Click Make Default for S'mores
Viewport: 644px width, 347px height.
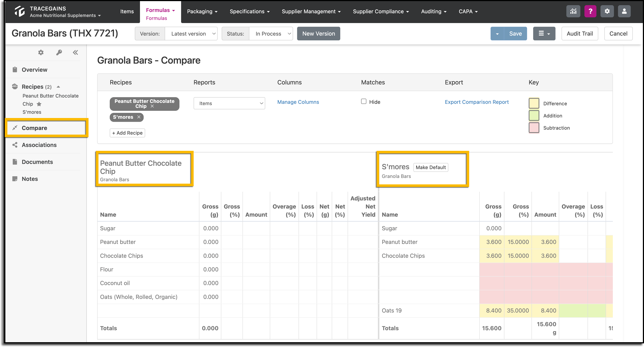[x=430, y=167]
